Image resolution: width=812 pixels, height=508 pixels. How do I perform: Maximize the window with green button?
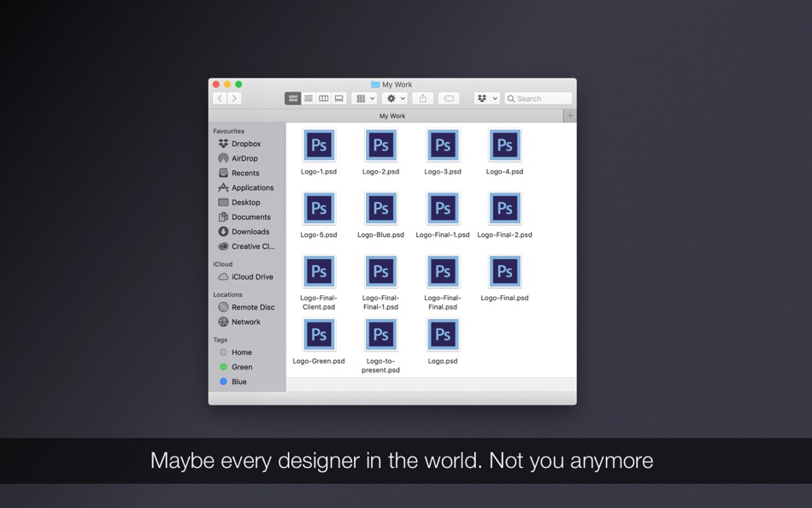click(x=238, y=85)
